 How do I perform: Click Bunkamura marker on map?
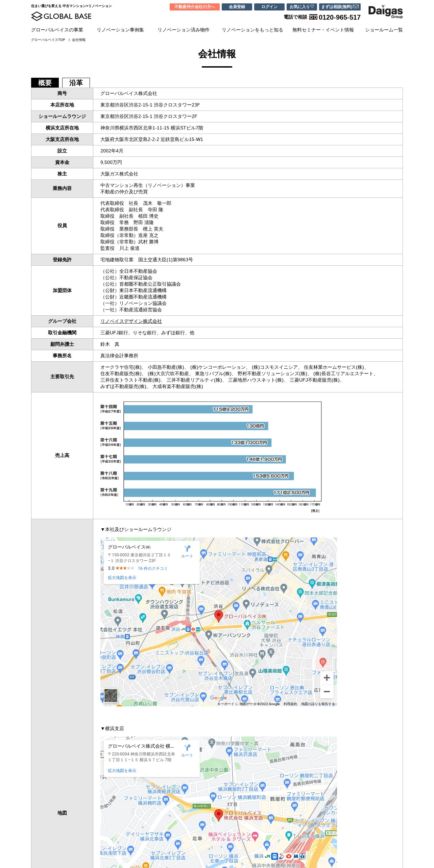tap(138, 599)
